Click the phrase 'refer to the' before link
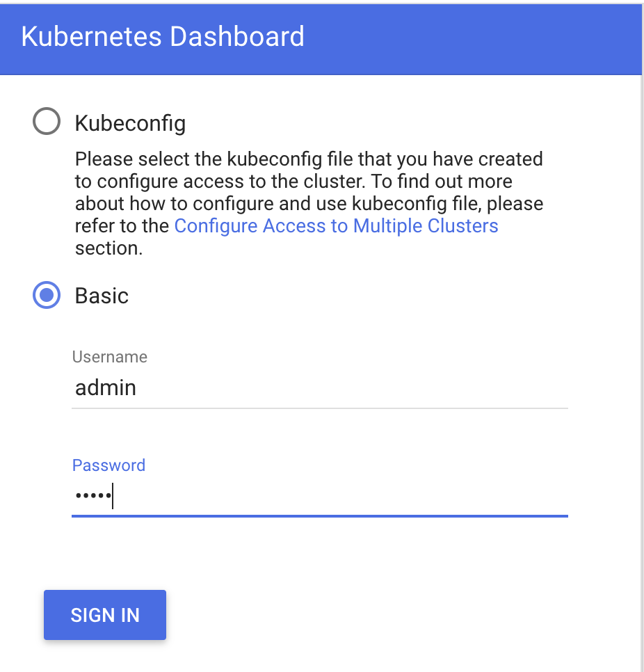Screen dimensions: 644x672 [x=122, y=226]
